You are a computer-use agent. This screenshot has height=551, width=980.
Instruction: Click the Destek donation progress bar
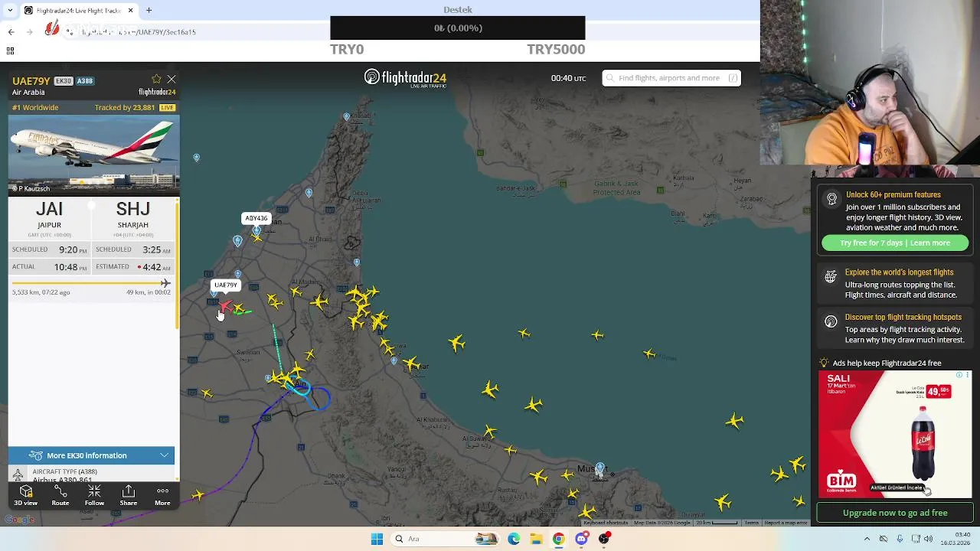[x=458, y=28]
